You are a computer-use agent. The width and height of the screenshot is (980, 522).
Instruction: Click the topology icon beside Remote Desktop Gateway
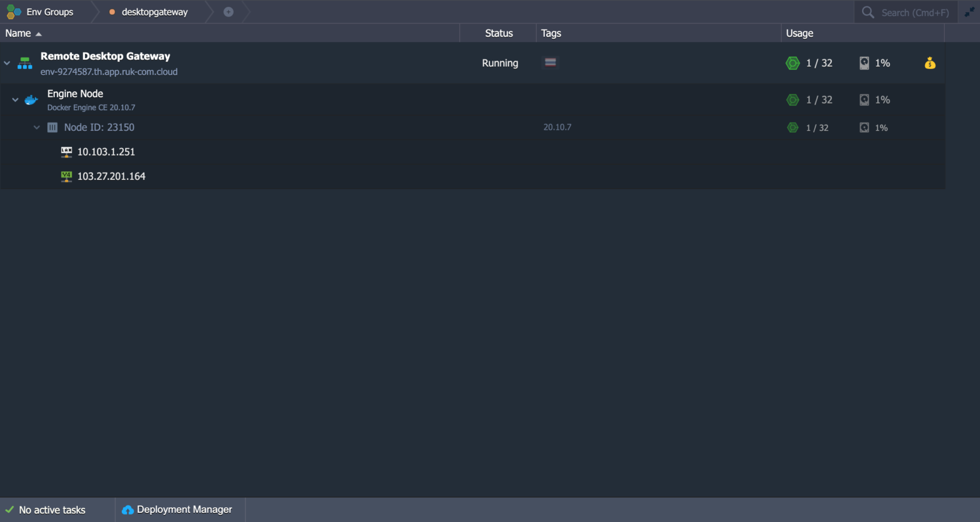point(24,63)
